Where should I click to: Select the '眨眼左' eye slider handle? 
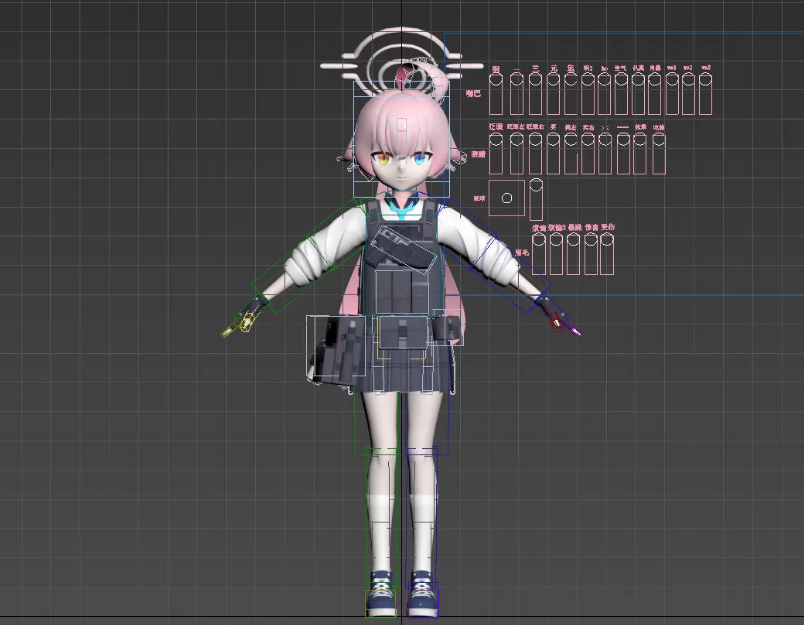[516, 139]
